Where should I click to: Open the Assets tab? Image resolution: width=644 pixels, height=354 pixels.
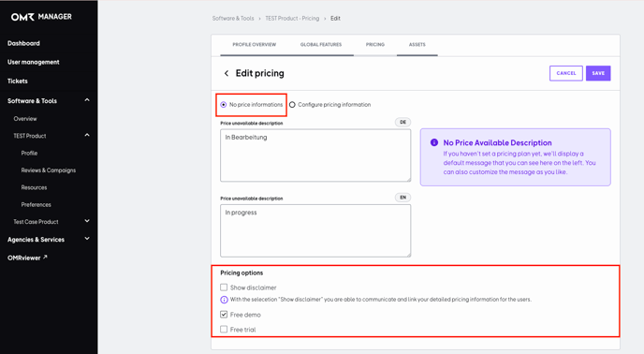(x=417, y=44)
